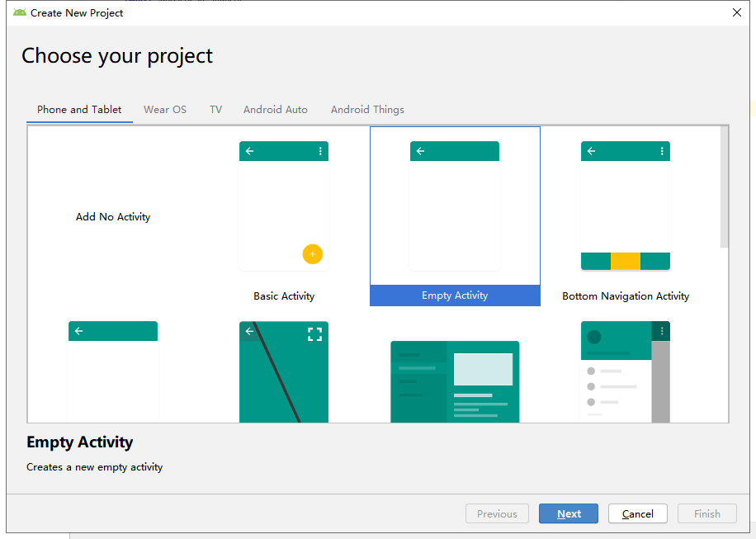Viewport: 756px width, 539px height.
Task: Click the Next button
Action: (569, 513)
